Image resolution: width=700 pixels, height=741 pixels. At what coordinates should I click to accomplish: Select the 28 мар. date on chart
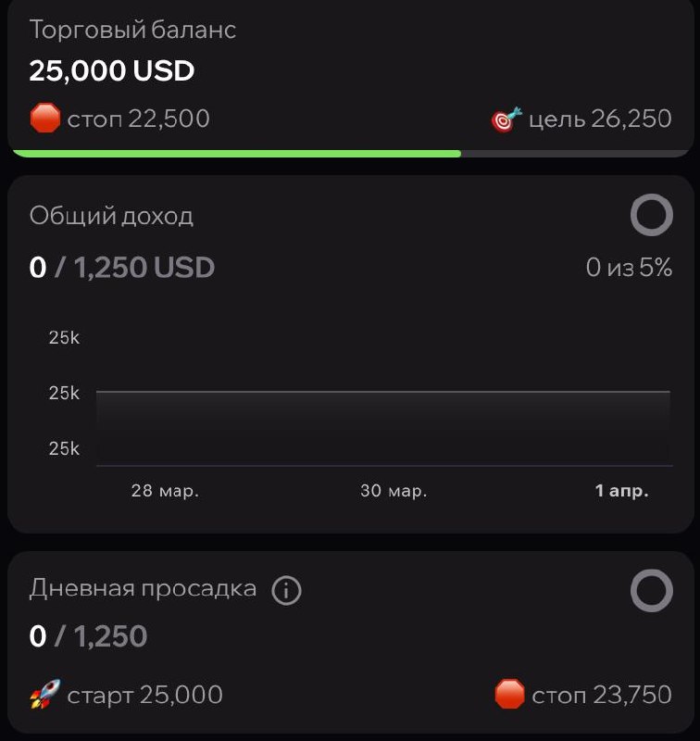[x=165, y=491]
